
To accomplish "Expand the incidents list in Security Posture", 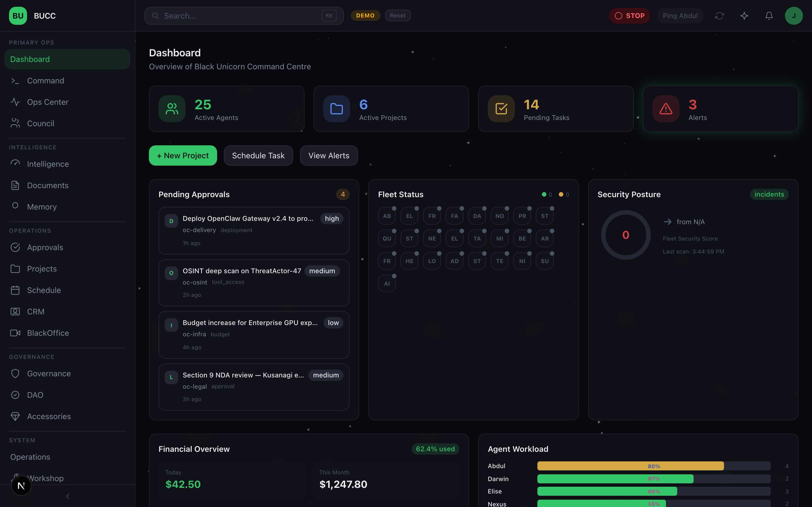I will (769, 194).
